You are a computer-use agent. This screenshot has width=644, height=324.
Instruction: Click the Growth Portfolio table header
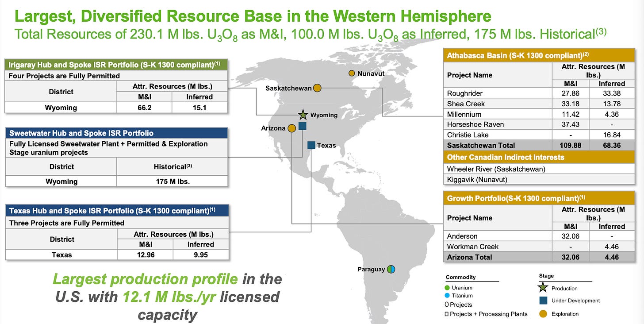click(x=539, y=198)
